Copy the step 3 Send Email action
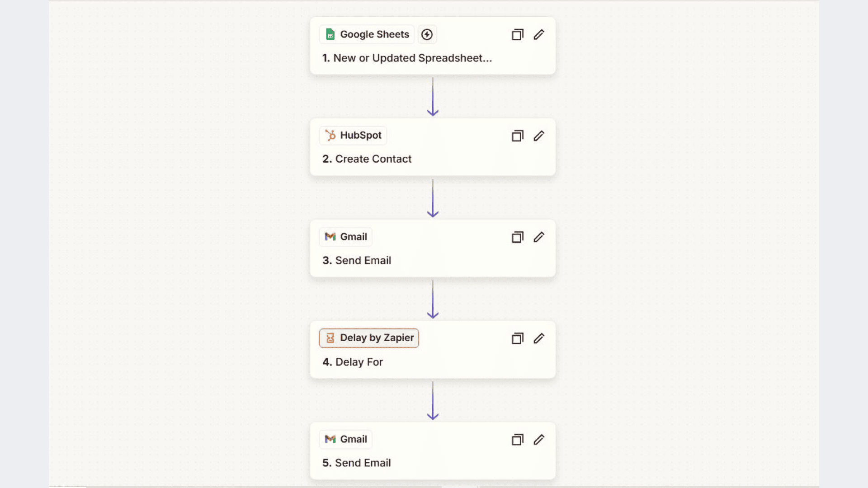 tap(517, 237)
